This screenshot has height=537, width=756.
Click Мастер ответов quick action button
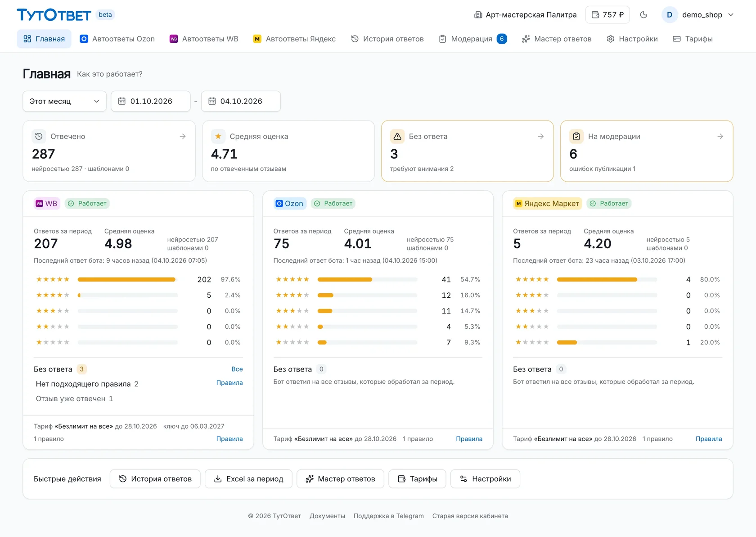340,479
